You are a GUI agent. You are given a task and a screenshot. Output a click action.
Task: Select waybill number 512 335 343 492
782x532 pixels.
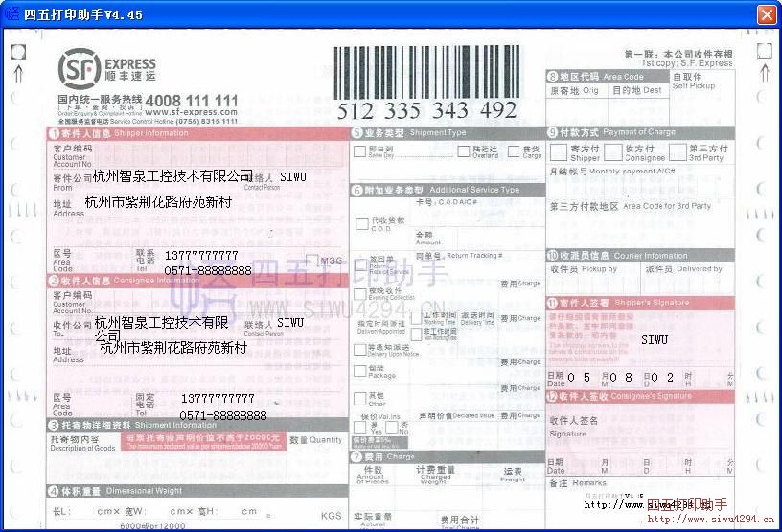pyautogui.click(x=426, y=110)
